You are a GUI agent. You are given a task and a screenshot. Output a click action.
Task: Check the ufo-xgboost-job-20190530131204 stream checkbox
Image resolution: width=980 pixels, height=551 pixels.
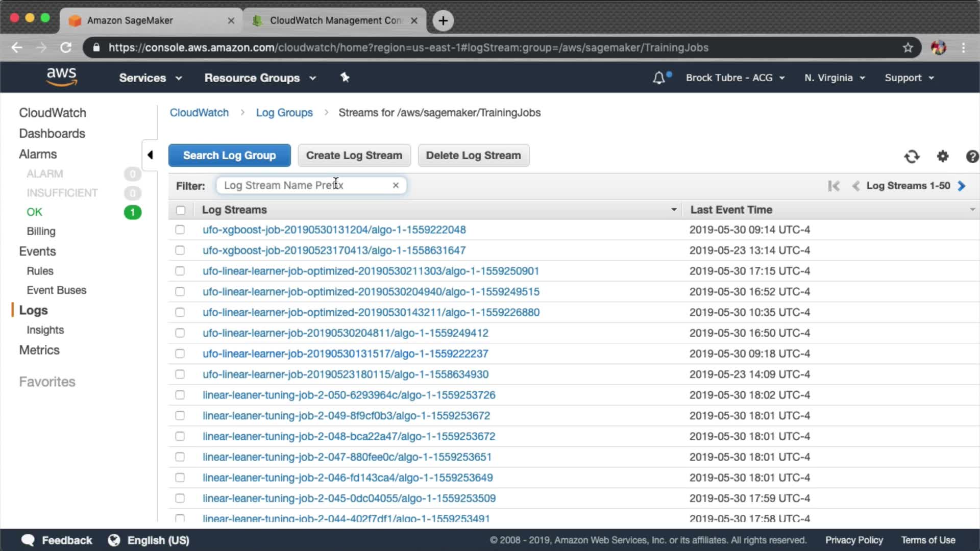pyautogui.click(x=180, y=230)
